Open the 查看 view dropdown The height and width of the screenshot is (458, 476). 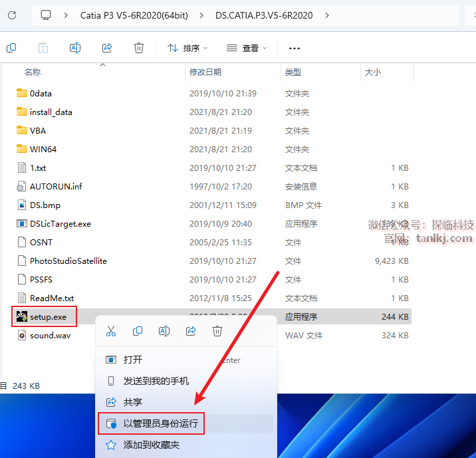(x=247, y=48)
